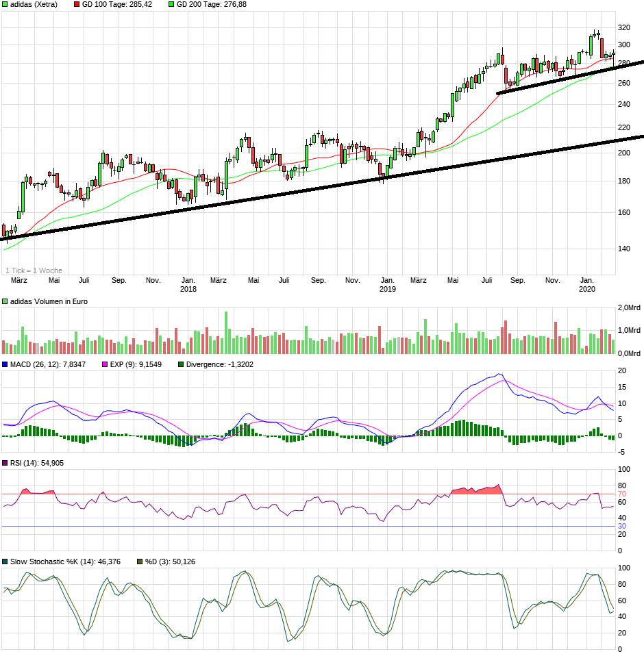Click the 1,0Mrd volume axis label

coord(629,331)
